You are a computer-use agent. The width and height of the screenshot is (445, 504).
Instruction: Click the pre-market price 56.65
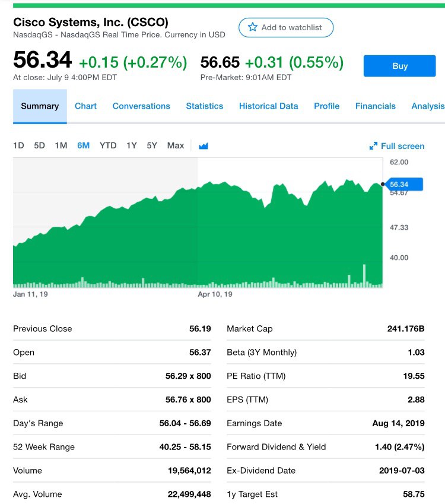220,62
